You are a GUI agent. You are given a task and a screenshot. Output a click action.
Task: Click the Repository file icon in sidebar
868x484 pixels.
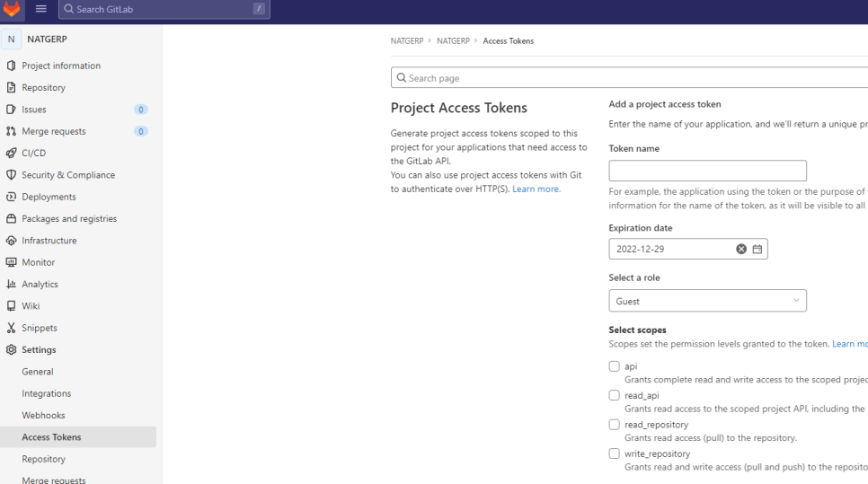[11, 87]
